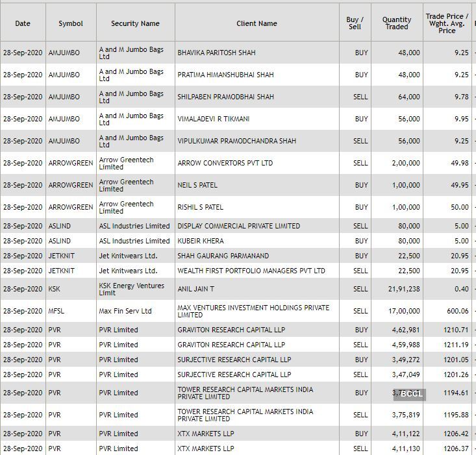Image resolution: width=476 pixels, height=455 pixels.
Task: Click trade price 600.06
Action: (x=458, y=311)
